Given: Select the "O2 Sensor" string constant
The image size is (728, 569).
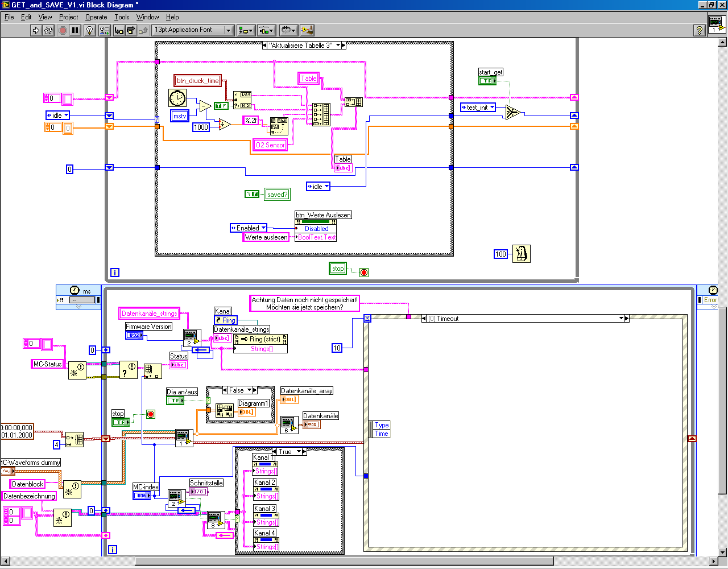Looking at the screenshot, I should [270, 145].
